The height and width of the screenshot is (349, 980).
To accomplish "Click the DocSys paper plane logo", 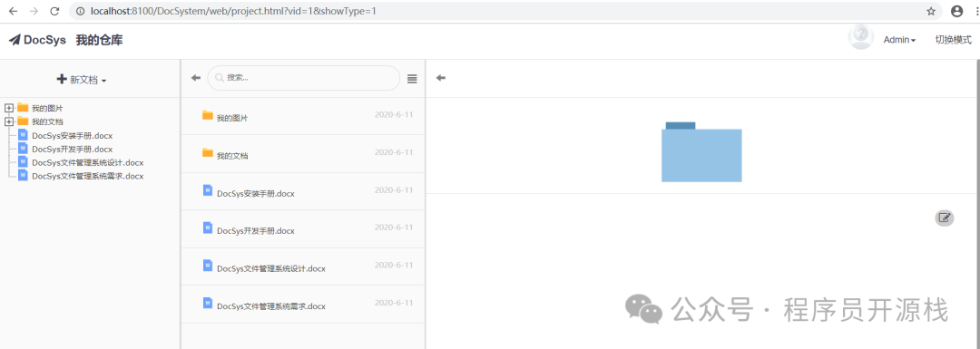I will [15, 40].
